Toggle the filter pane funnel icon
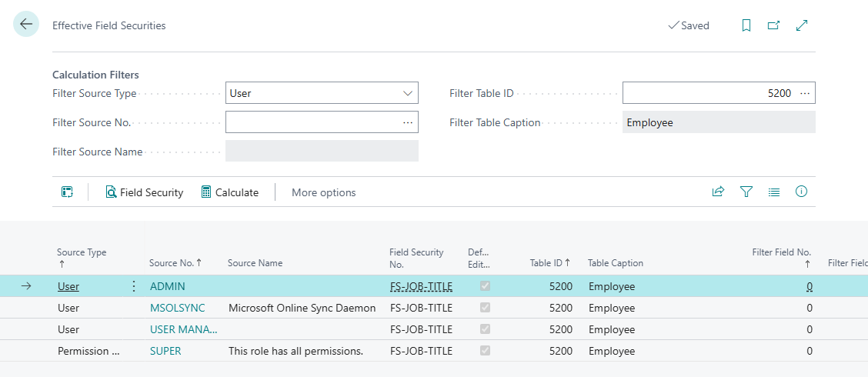868x377 pixels. point(746,192)
